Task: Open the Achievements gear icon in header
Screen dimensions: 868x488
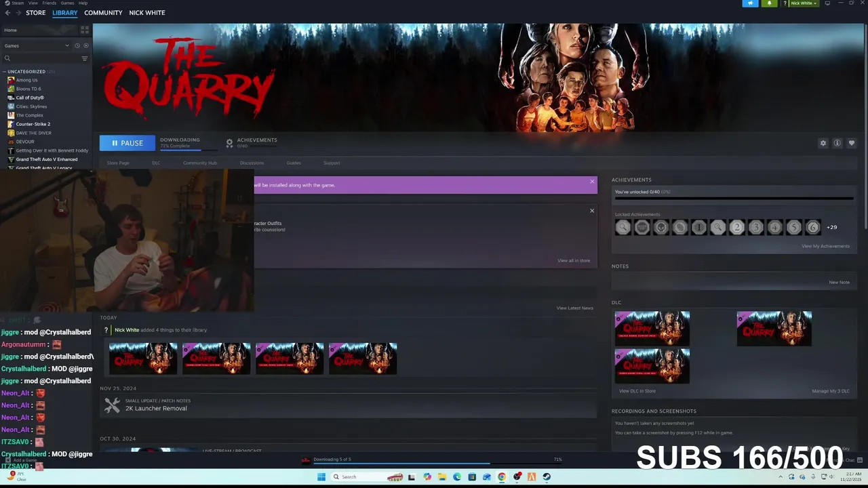Action: tap(229, 143)
